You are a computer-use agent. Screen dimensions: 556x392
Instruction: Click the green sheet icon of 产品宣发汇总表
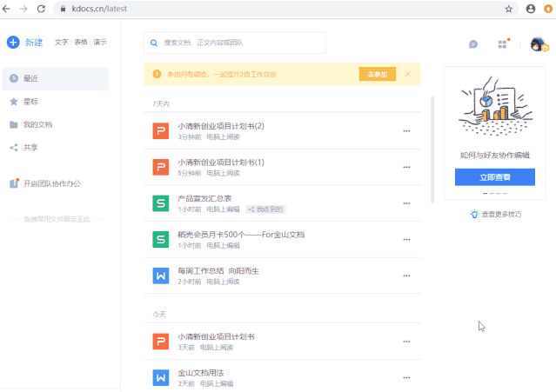coord(161,203)
